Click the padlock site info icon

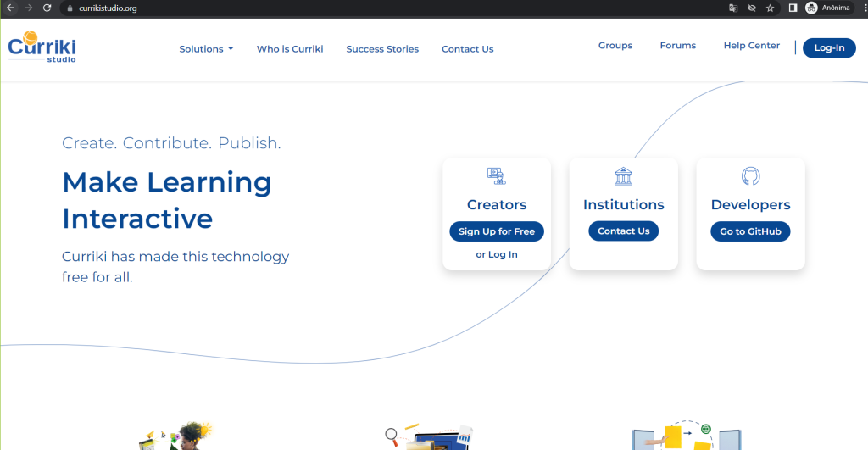[70, 8]
